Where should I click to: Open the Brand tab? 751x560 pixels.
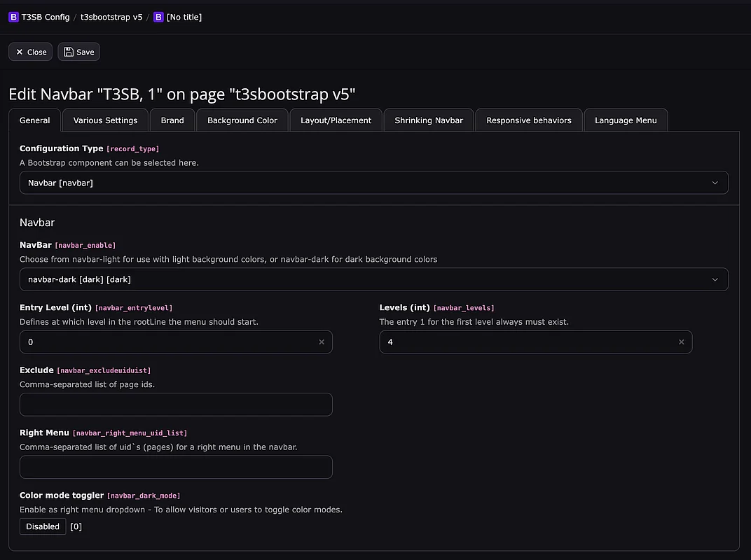click(x=172, y=120)
